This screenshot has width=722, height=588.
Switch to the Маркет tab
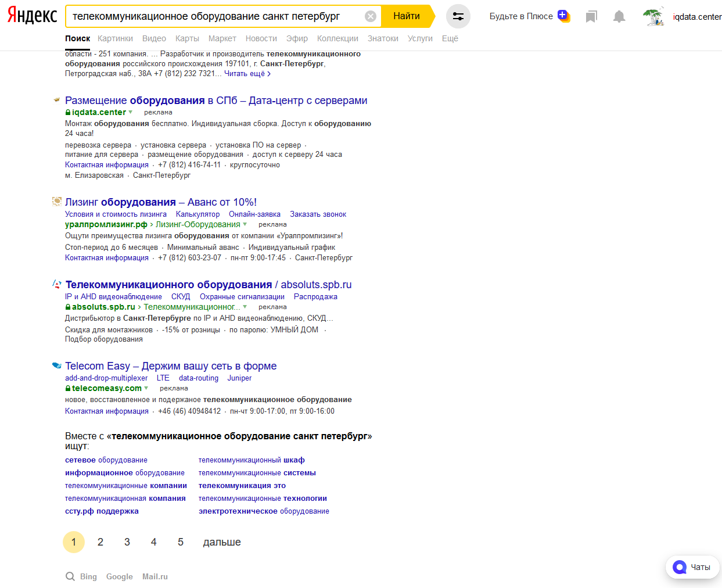(x=222, y=38)
